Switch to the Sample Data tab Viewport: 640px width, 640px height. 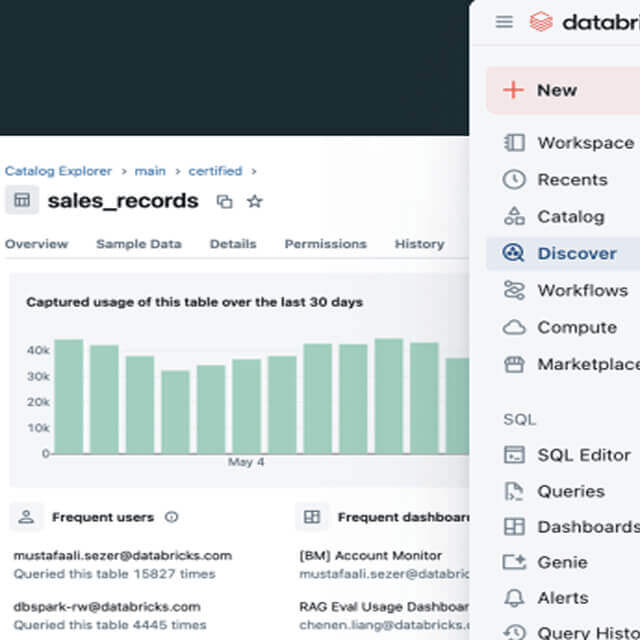(x=139, y=244)
